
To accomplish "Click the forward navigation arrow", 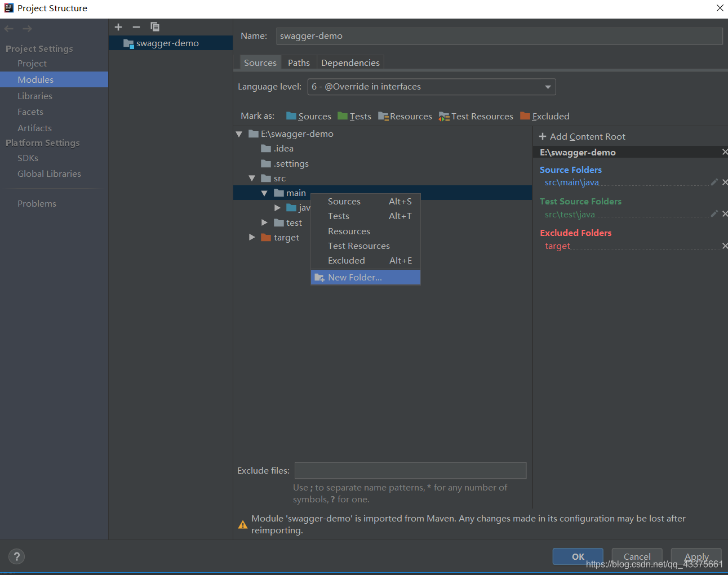I will click(x=27, y=29).
